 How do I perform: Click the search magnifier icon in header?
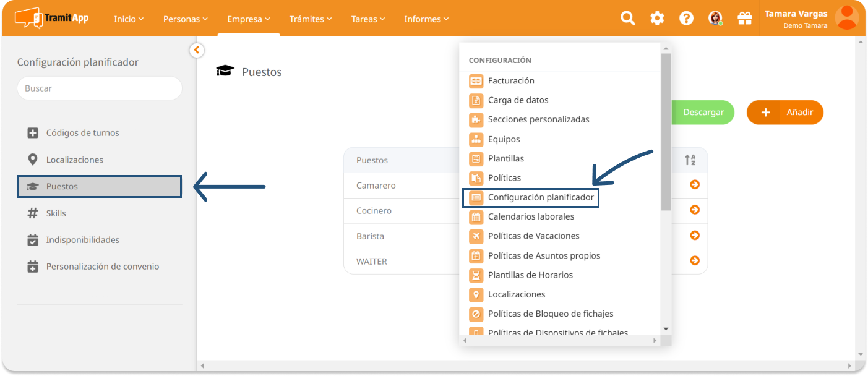click(x=628, y=19)
